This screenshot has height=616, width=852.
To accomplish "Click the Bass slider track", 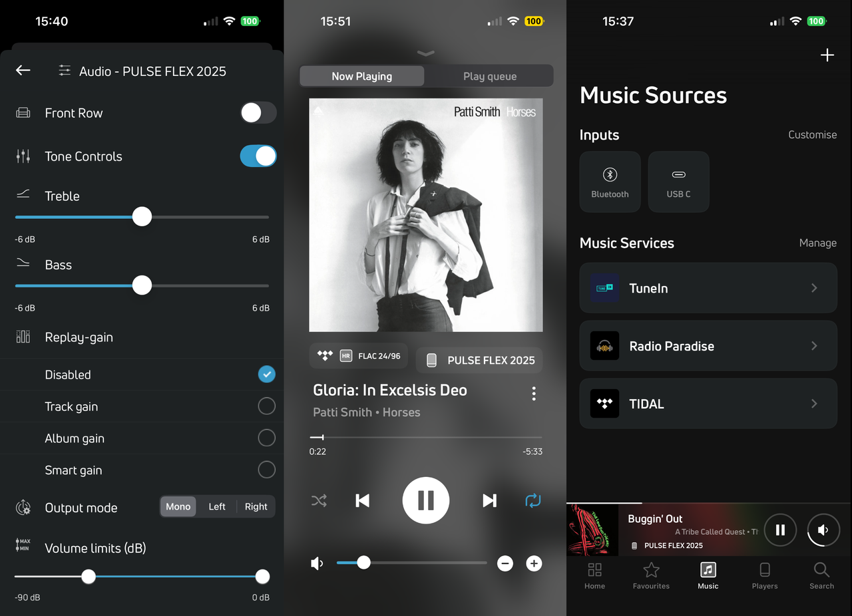I will [x=142, y=285].
